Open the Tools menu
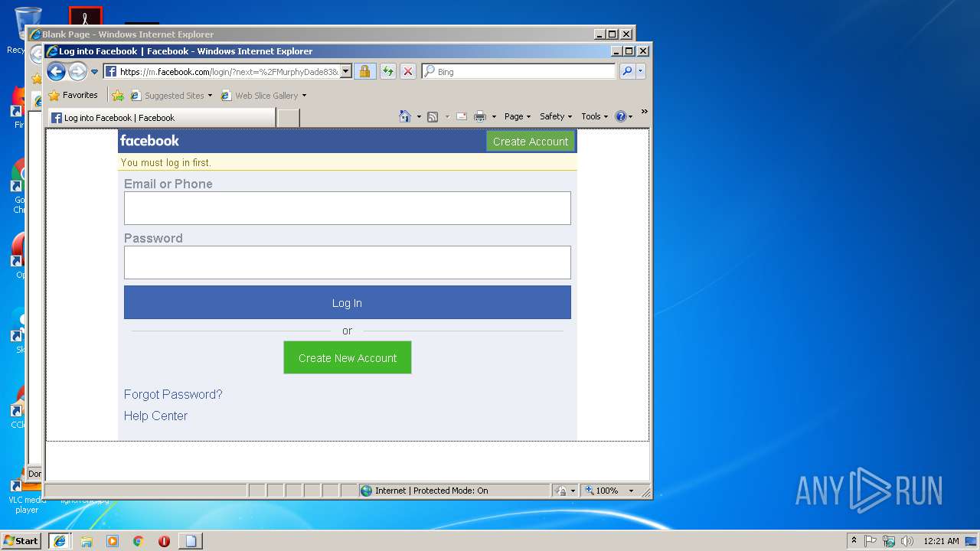980x551 pixels. [595, 116]
